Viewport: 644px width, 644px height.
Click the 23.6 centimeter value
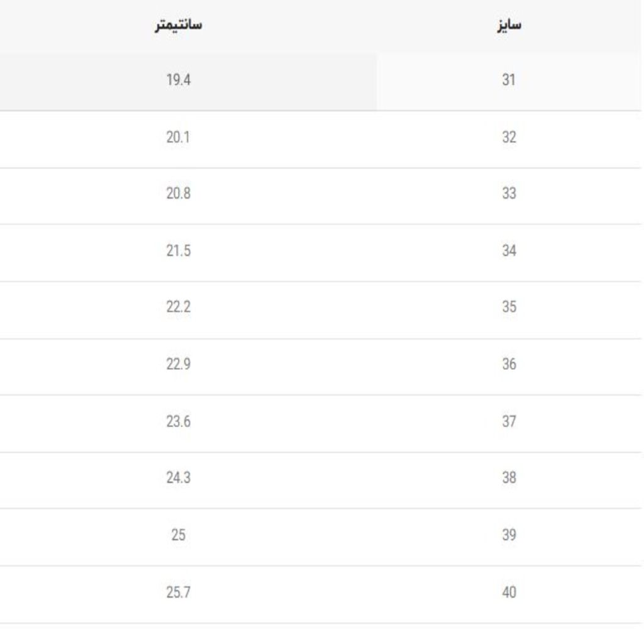(x=178, y=421)
